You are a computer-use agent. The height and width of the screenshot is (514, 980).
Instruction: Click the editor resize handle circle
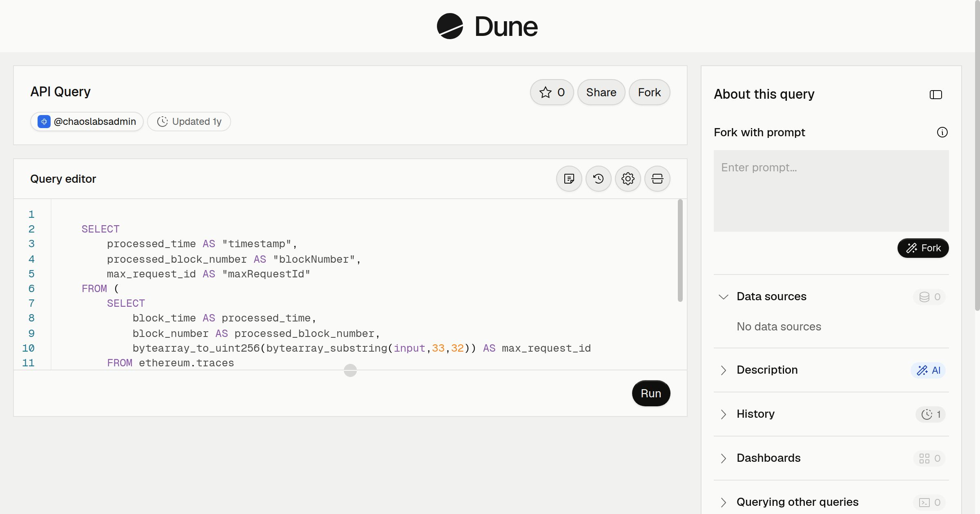click(350, 370)
